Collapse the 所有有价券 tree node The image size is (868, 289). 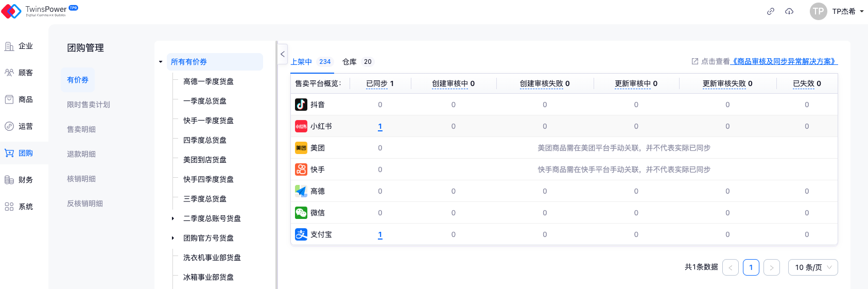tap(161, 62)
